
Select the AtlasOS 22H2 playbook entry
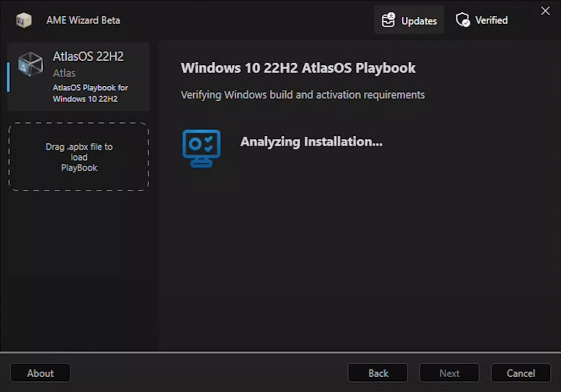(x=78, y=76)
